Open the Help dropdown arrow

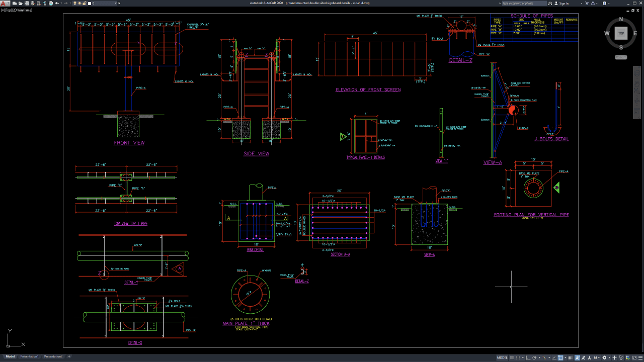(x=609, y=3)
